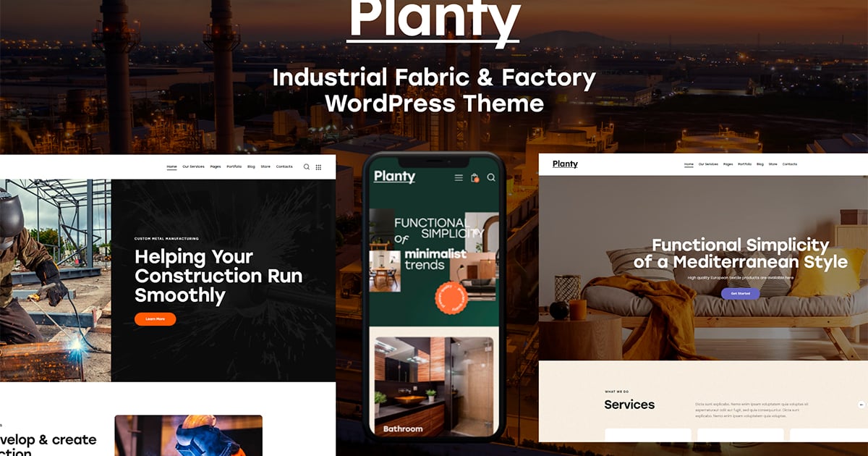Viewport: 868px width, 456px height.
Task: Click the Planty logo in the Mediterranean demo header
Action: pos(565,164)
